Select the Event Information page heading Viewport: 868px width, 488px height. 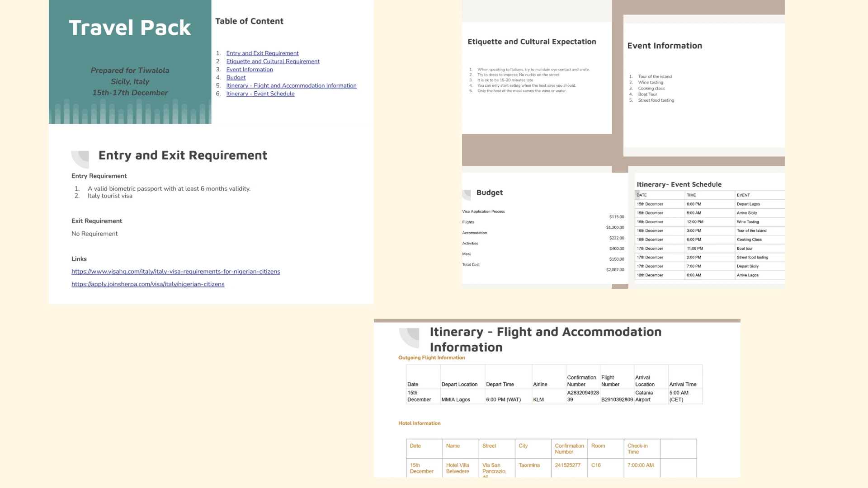tap(665, 46)
